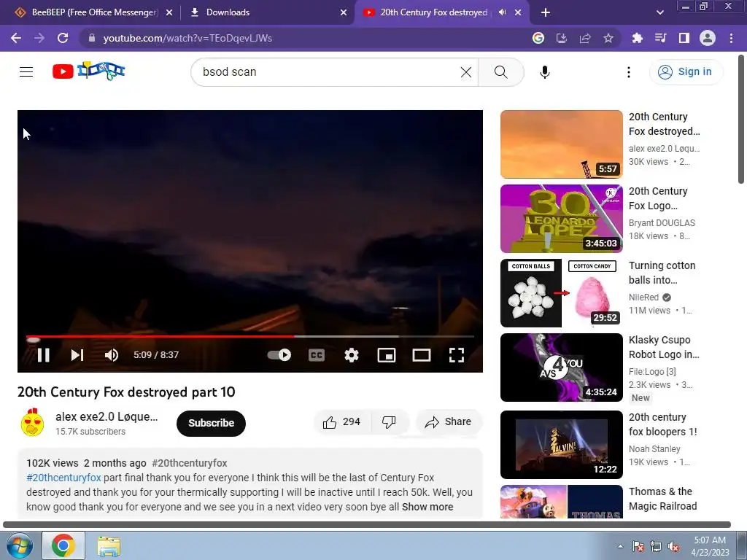
Task: Open the Bryant DOUGLAS channel name
Action: point(662,223)
